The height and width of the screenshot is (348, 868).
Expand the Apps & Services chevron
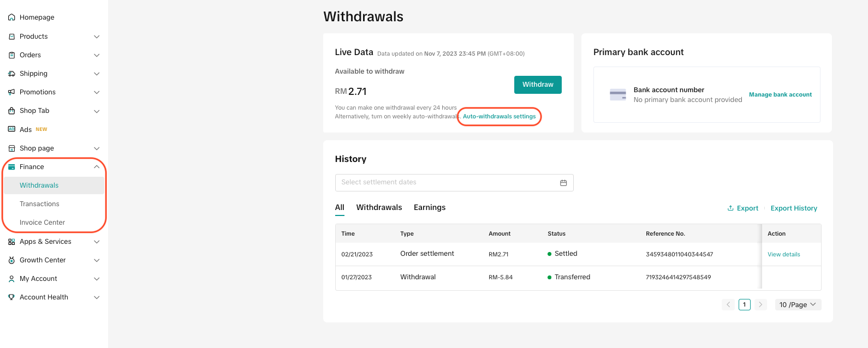pyautogui.click(x=97, y=242)
